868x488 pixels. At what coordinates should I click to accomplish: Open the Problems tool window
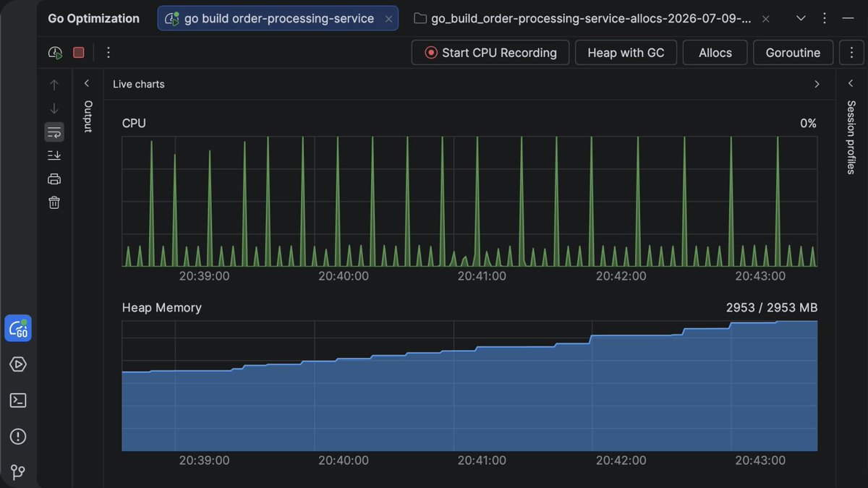18,437
